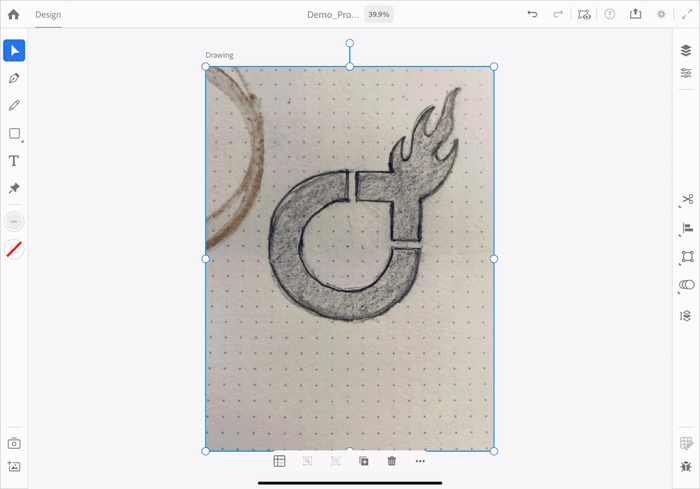The image size is (700, 489).
Task: Open the Properties sliders panel icon
Action: (x=686, y=73)
